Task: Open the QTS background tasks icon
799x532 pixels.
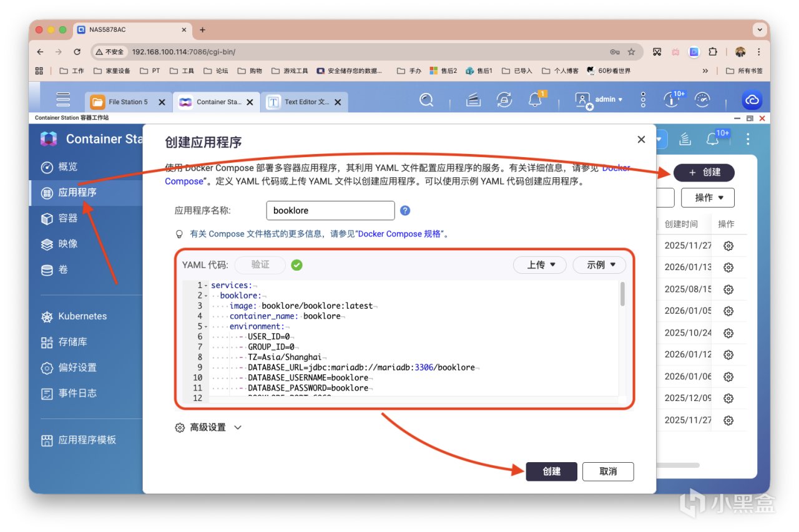Action: pyautogui.click(x=474, y=100)
